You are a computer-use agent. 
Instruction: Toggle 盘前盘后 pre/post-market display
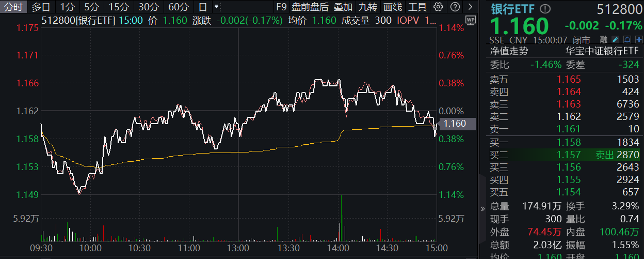point(310,7)
